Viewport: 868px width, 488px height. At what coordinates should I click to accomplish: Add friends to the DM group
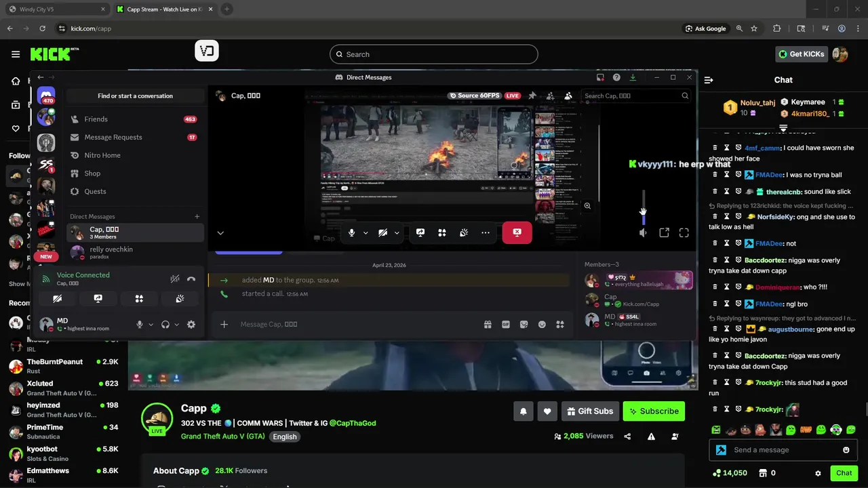[x=551, y=96]
